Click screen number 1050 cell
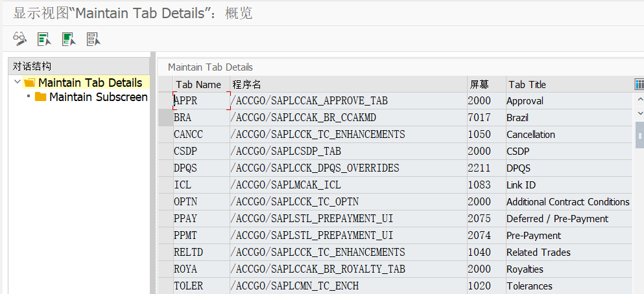 [x=486, y=135]
